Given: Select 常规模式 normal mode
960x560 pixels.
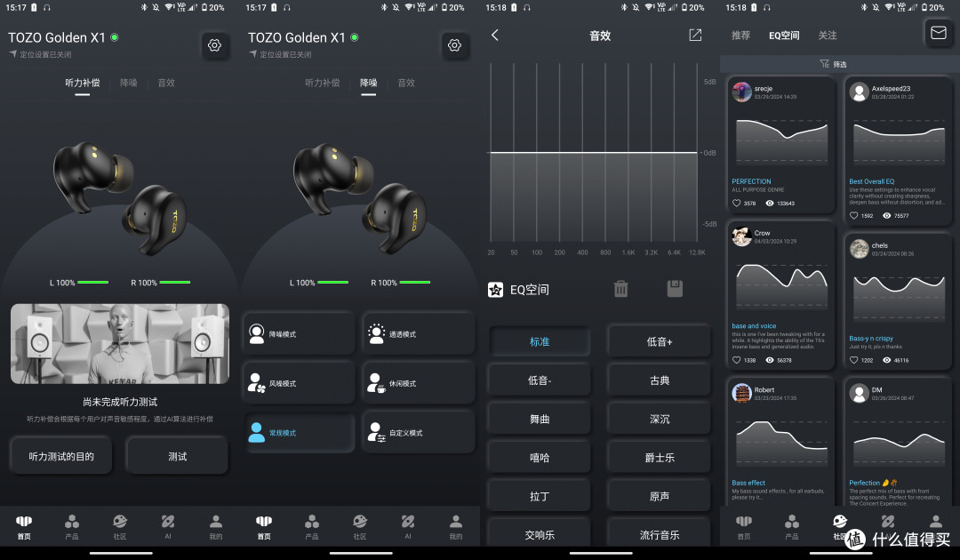Looking at the screenshot, I should (x=300, y=432).
